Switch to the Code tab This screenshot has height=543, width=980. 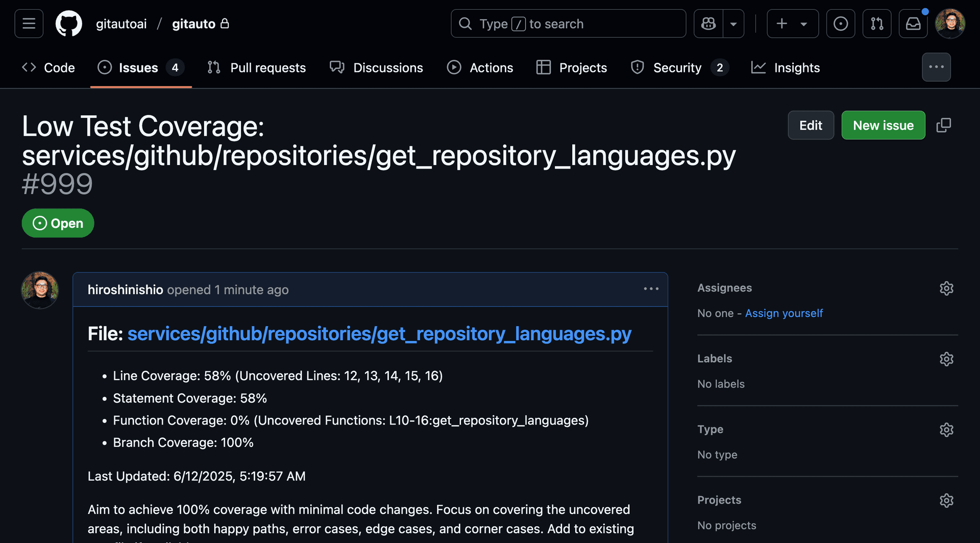point(48,67)
